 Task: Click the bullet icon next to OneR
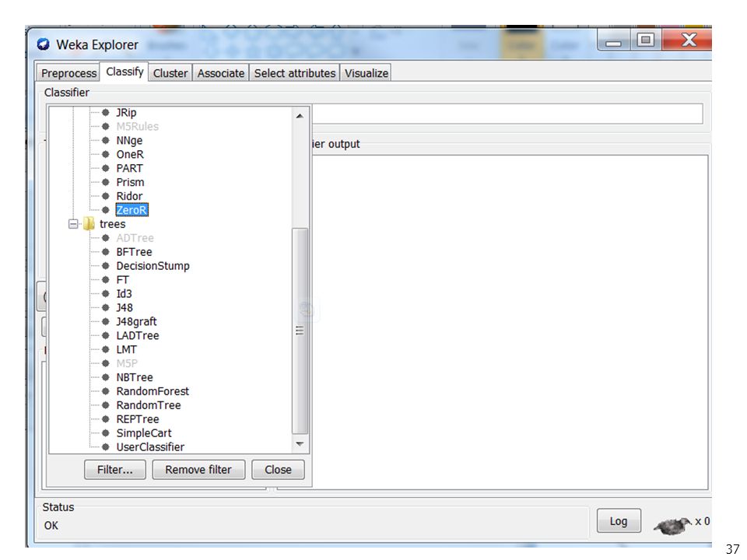106,154
